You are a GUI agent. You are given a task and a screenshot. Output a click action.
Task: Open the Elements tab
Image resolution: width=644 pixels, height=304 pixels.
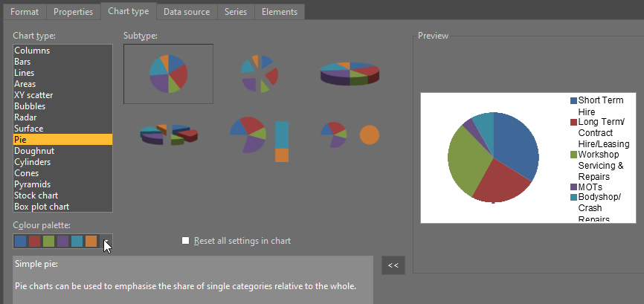279,12
